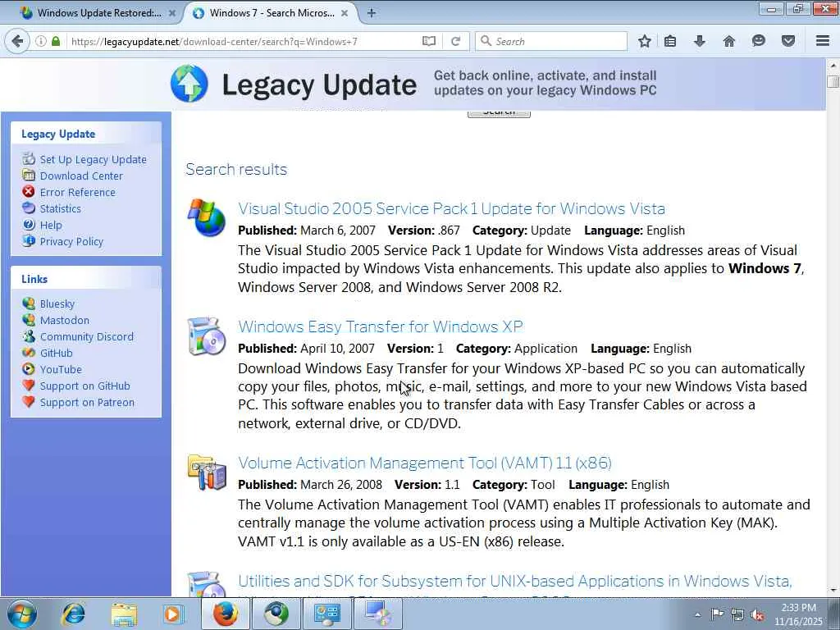This screenshot has width=840, height=630.
Task: Show bookmarks list icon
Action: 670,41
